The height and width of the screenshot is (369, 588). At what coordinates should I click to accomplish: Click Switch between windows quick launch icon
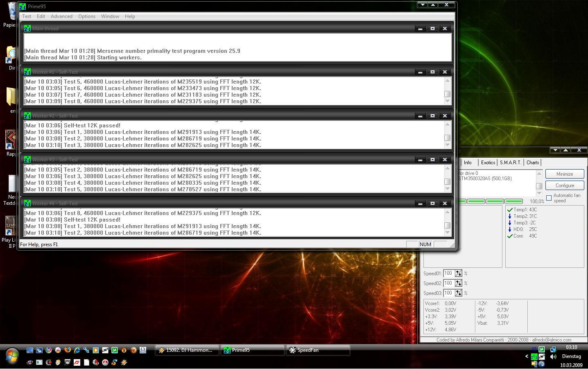click(x=39, y=350)
